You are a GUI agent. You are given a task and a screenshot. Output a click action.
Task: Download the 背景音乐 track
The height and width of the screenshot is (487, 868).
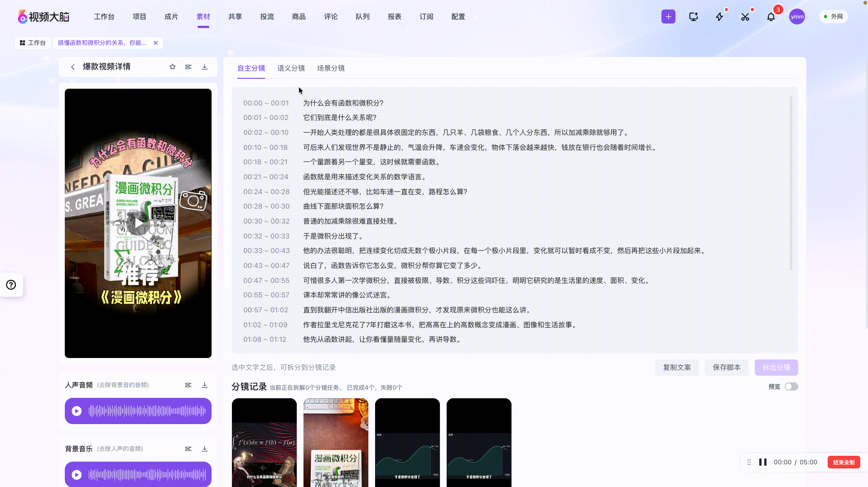tap(205, 449)
